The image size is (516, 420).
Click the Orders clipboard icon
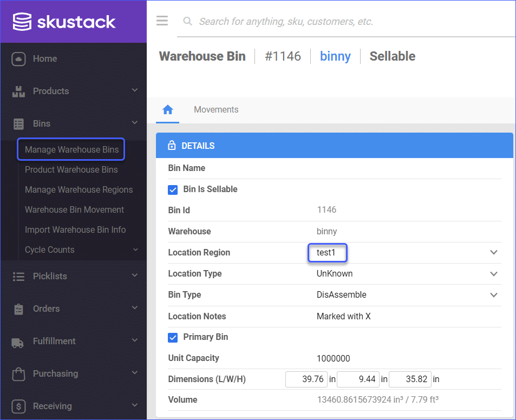[x=18, y=309]
